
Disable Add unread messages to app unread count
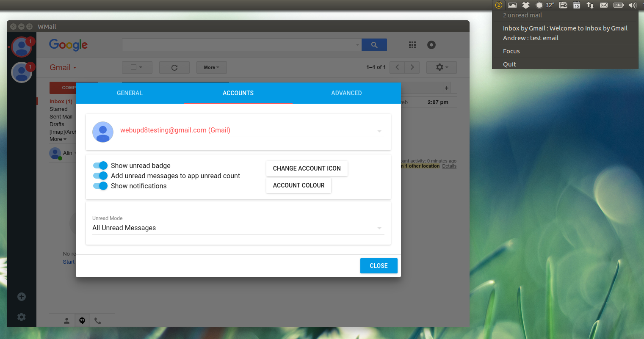pos(100,176)
